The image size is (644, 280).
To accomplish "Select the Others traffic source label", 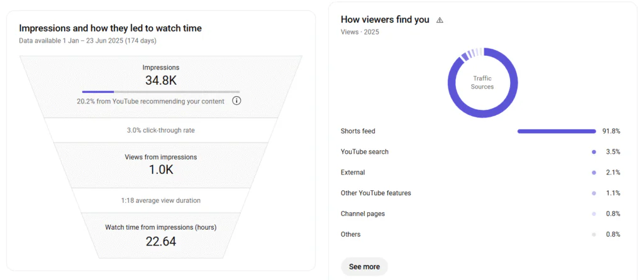I will [350, 235].
